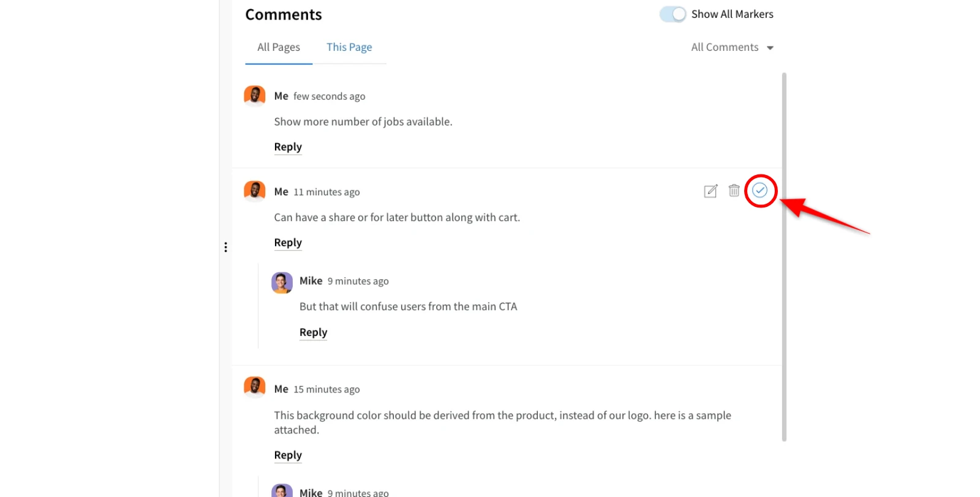Click the comments panel scrollbar
This screenshot has width=980, height=497.
pyautogui.click(x=785, y=257)
